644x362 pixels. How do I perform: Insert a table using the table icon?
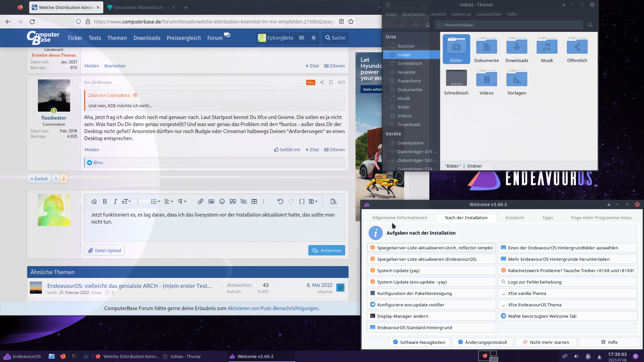pos(254,201)
